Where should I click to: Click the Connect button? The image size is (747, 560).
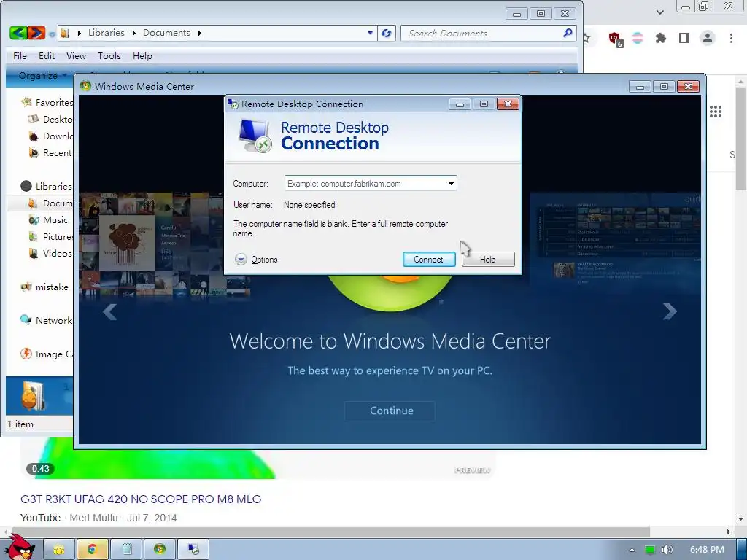(x=429, y=260)
